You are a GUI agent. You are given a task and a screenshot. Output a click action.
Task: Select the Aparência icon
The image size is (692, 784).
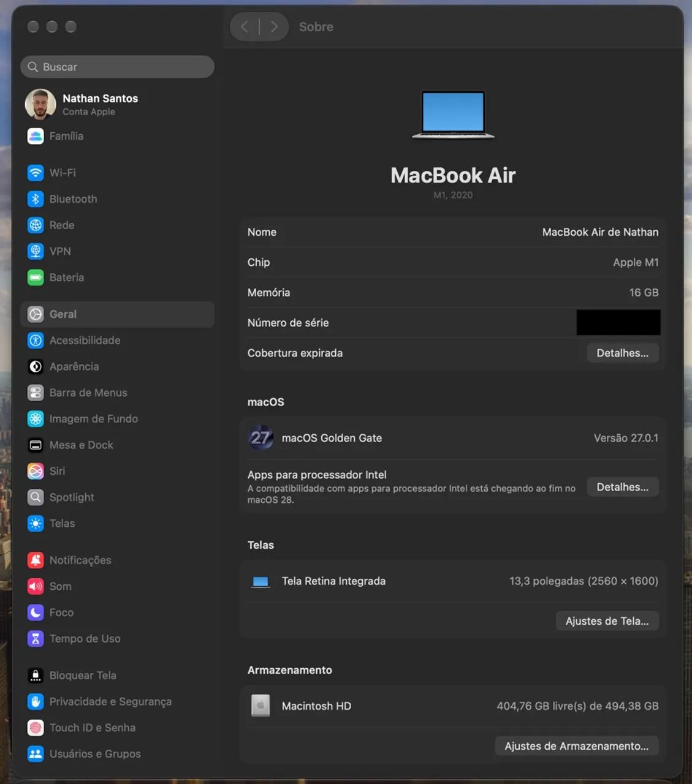pos(36,366)
